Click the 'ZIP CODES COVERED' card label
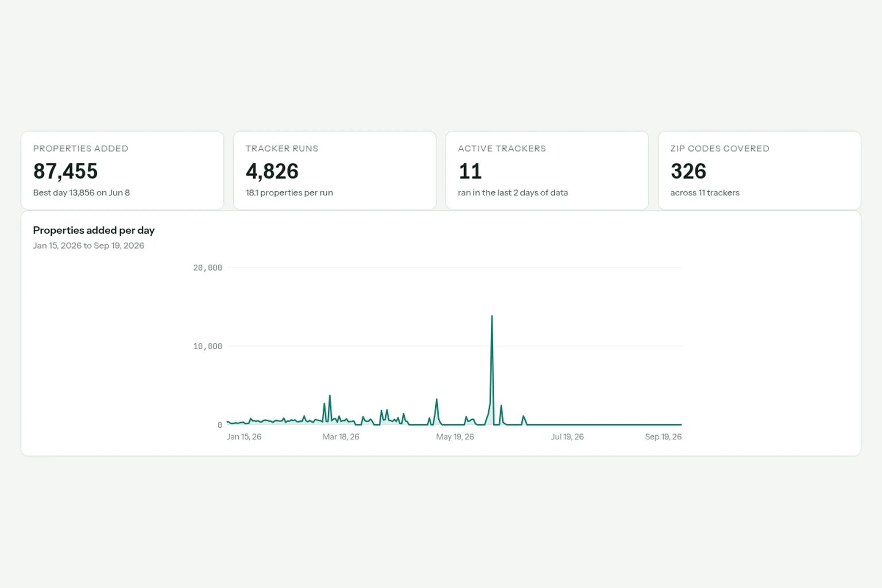This screenshot has height=588, width=882. click(719, 148)
